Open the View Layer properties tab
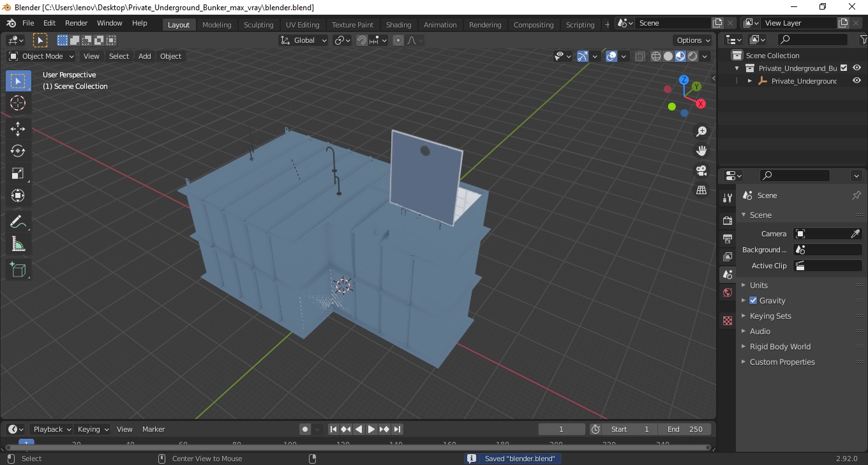 728,256
